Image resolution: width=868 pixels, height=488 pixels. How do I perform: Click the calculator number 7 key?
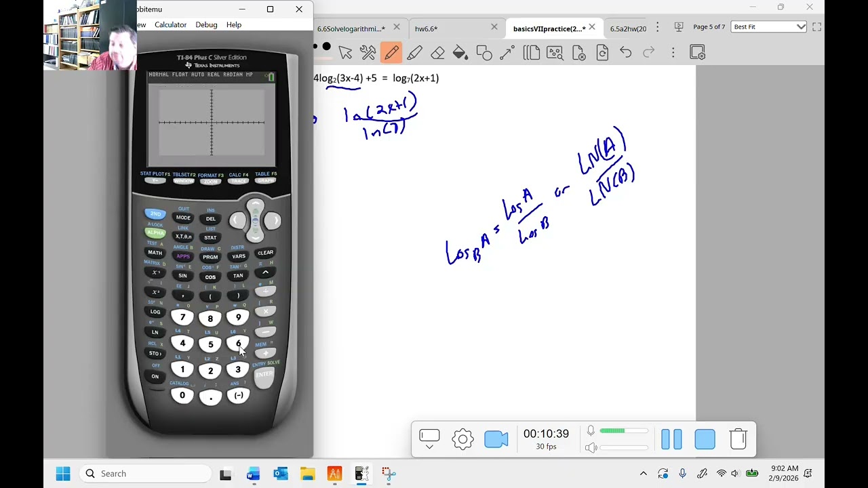(182, 317)
